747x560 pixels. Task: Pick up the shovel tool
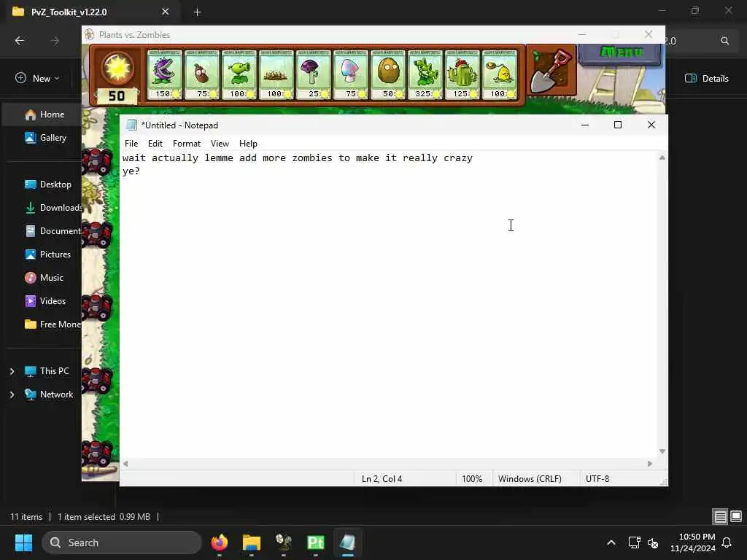[x=551, y=71]
